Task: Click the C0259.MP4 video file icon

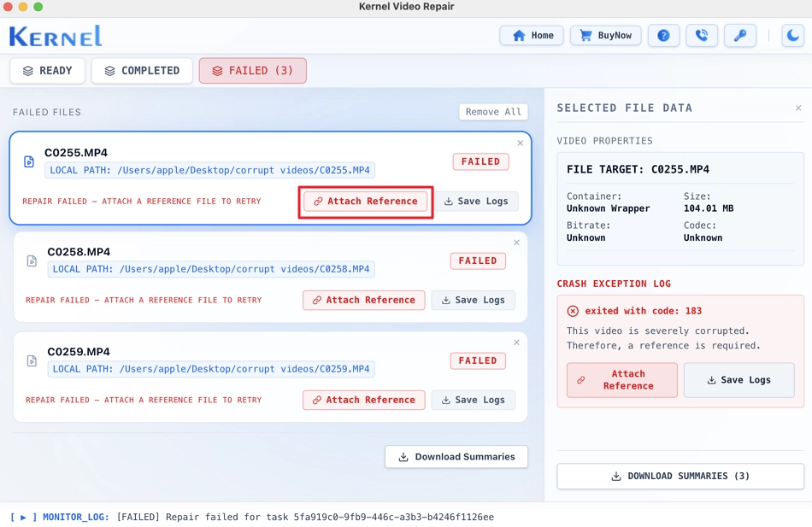Action: (x=32, y=360)
